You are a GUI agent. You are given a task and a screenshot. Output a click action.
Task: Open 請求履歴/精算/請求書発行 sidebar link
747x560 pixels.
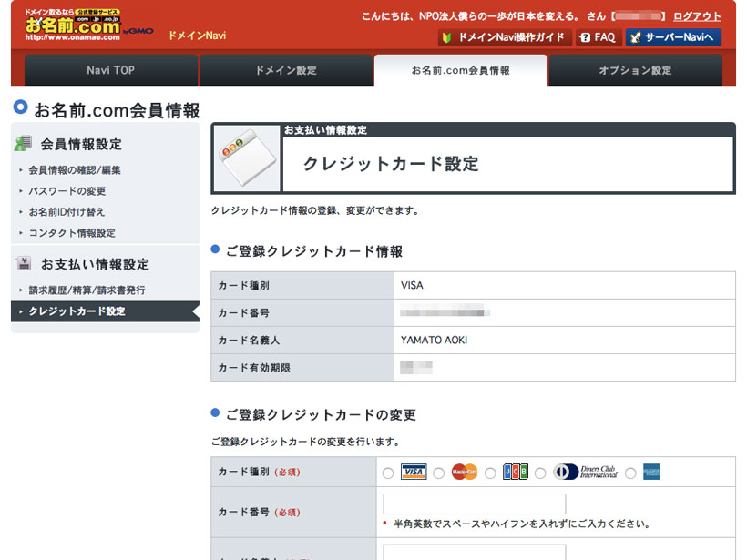(x=87, y=290)
